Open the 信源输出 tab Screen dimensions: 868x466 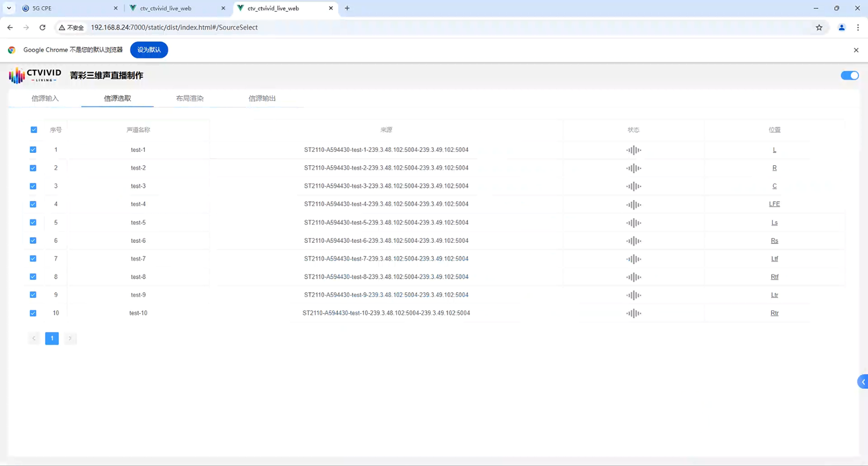point(262,98)
